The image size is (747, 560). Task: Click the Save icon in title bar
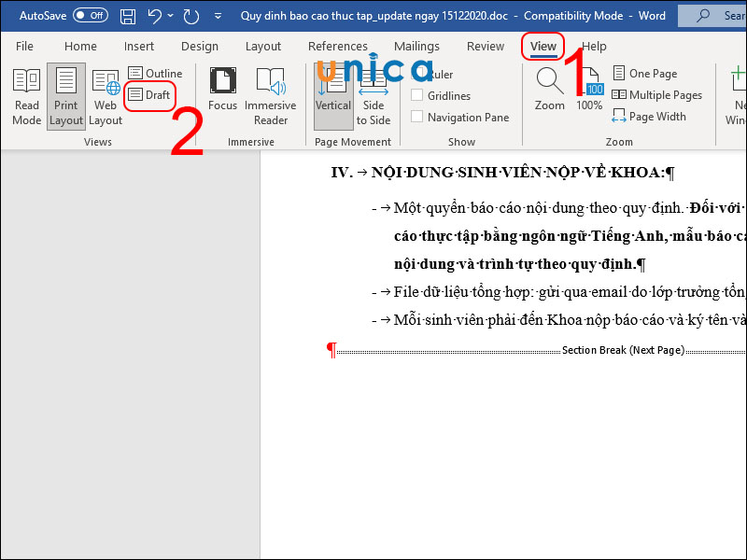click(x=128, y=16)
